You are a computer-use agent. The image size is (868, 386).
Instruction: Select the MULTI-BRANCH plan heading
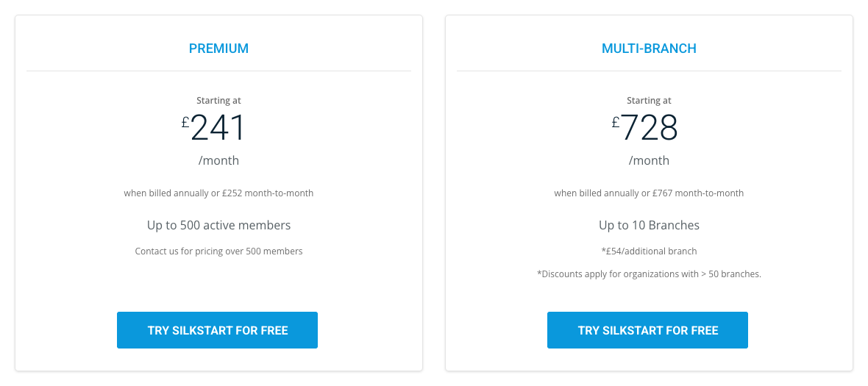[649, 49]
